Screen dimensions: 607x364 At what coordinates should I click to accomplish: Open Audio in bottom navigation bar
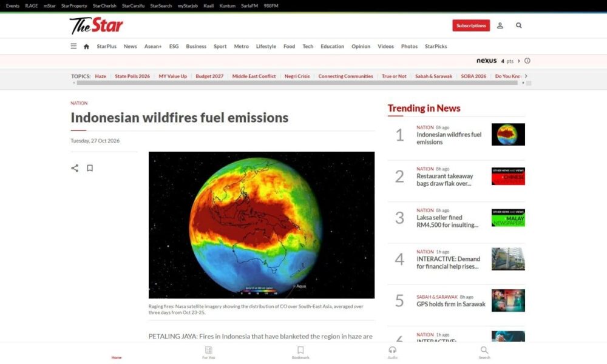coord(393,352)
